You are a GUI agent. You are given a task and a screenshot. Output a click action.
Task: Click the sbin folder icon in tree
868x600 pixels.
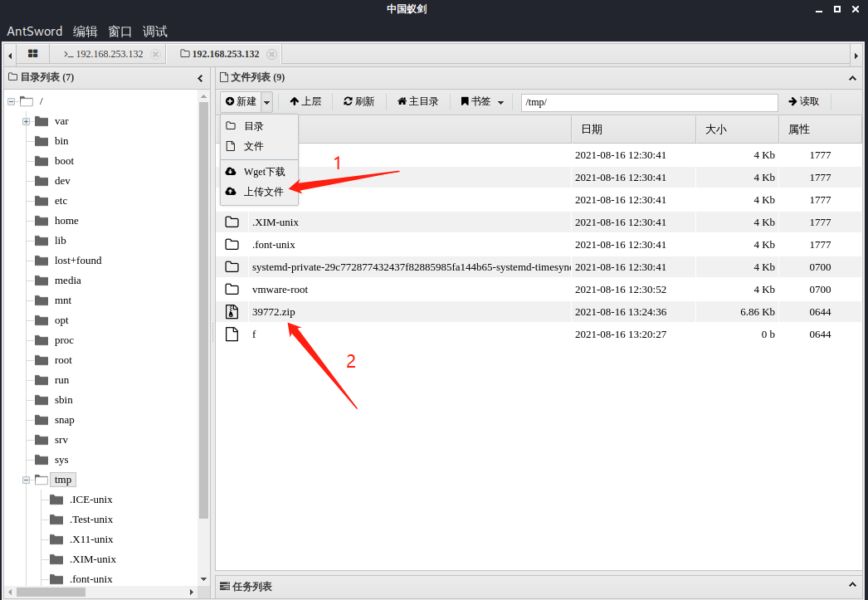(x=41, y=400)
